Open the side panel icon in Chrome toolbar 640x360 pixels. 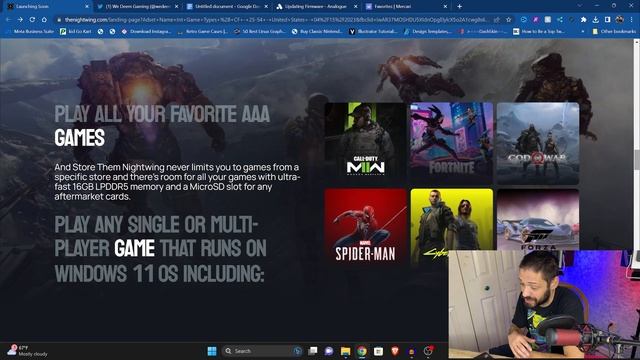pyautogui.click(x=607, y=20)
